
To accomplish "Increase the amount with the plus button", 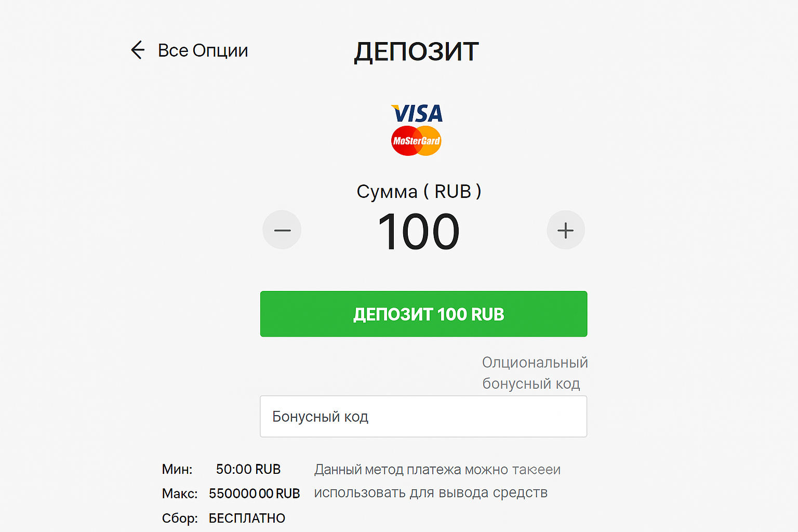I will pyautogui.click(x=566, y=230).
